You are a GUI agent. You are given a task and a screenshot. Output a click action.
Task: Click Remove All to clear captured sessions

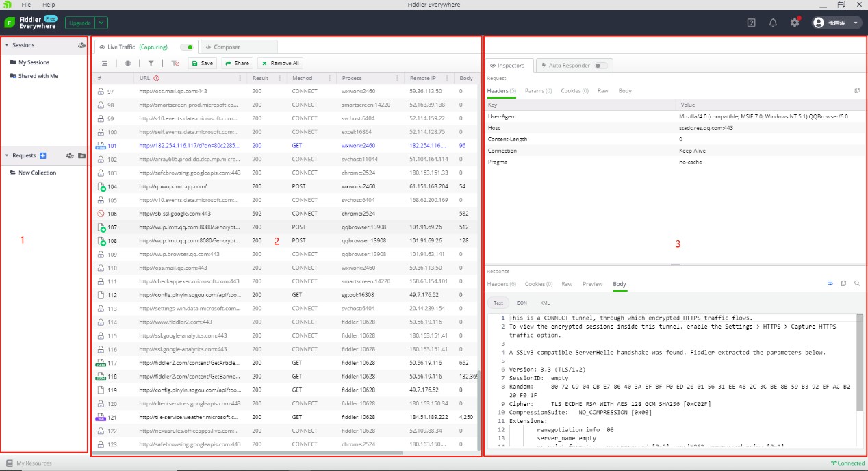[279, 62]
